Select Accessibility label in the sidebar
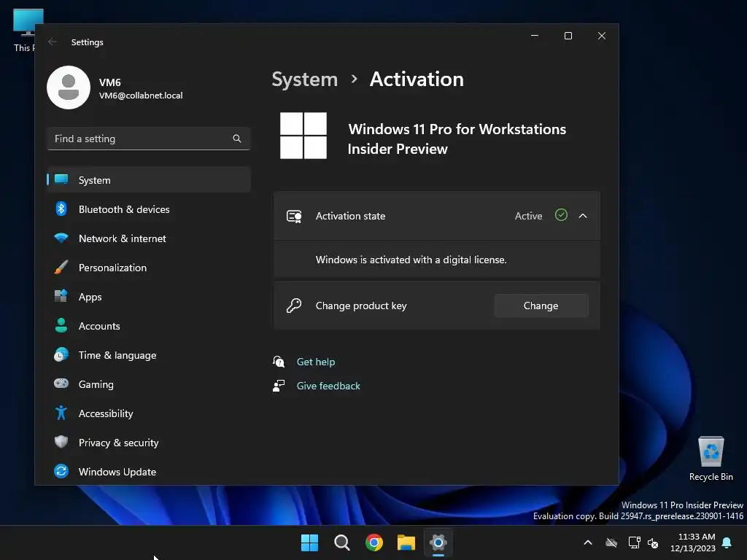 [x=106, y=413]
